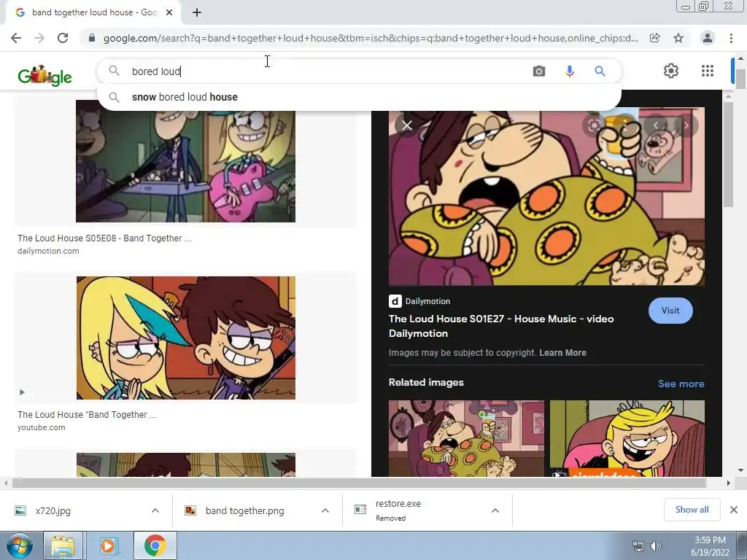747x560 pixels.
Task: Share this page icon in address bar
Action: [655, 38]
